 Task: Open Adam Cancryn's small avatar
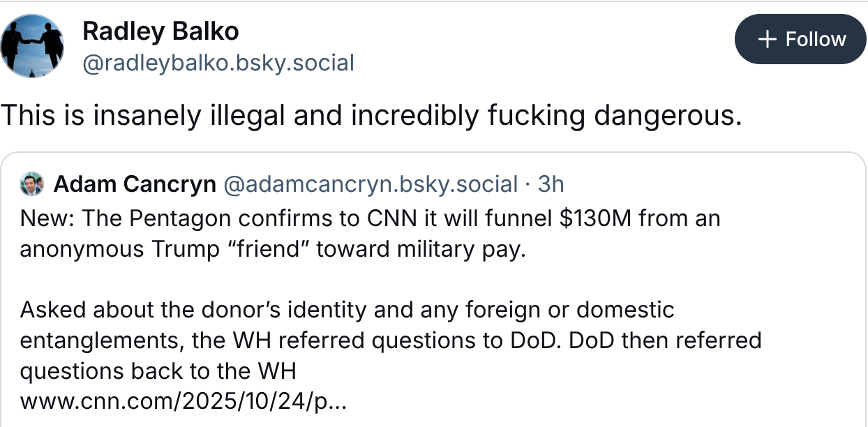coord(32,184)
